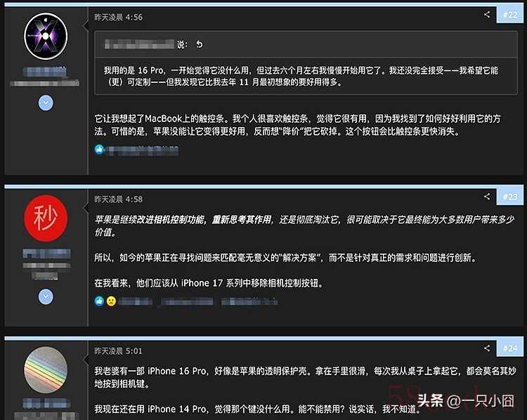Open purple X avatar profile

pyautogui.click(x=46, y=37)
